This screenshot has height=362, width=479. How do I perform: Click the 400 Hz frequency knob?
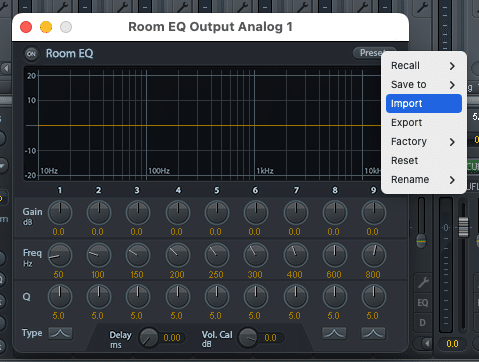pyautogui.click(x=296, y=255)
